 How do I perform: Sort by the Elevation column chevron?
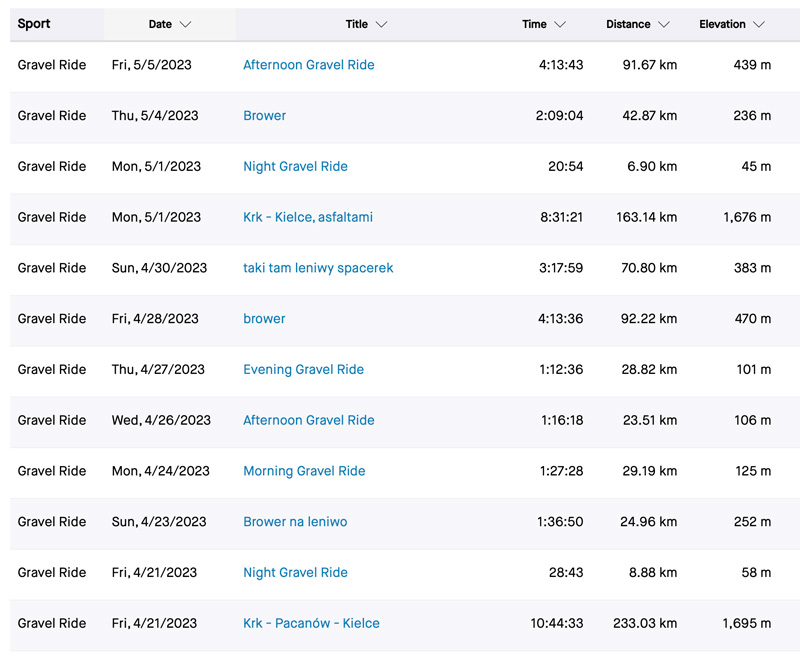pos(759,24)
